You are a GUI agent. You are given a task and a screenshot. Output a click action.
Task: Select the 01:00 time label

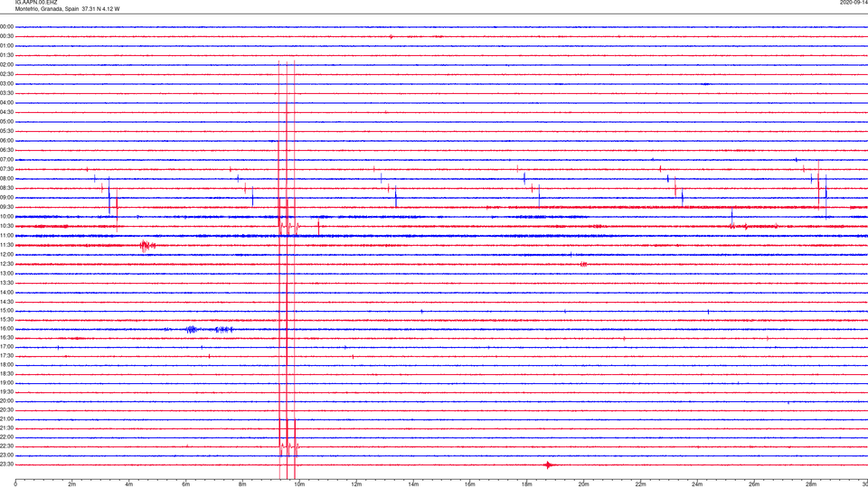[x=6, y=46]
